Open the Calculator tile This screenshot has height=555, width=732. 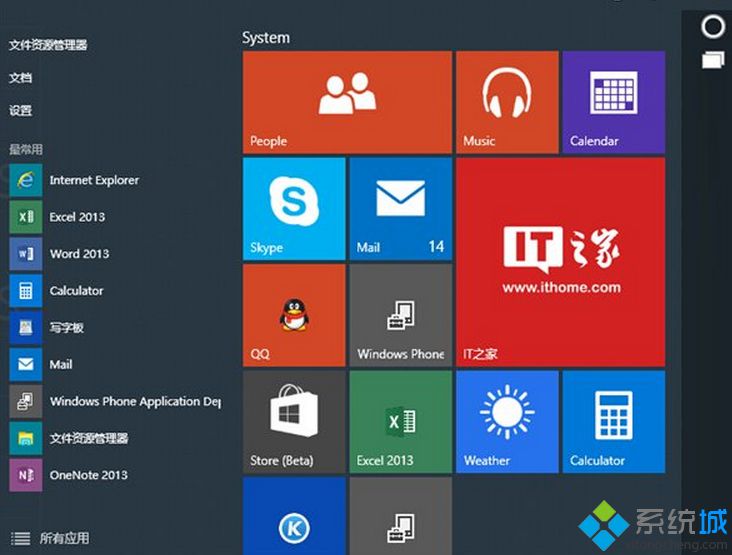pos(613,422)
